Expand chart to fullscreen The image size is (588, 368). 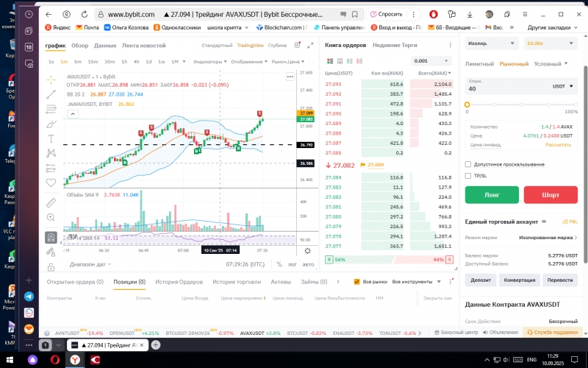click(x=310, y=46)
